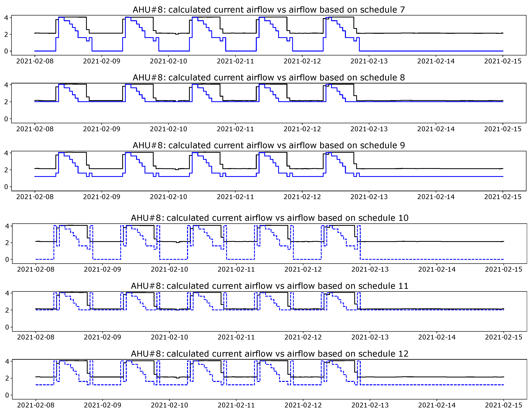This screenshot has width=532, height=414.
Task: Click the schedule 9 chart title
Action: pyautogui.click(x=269, y=145)
